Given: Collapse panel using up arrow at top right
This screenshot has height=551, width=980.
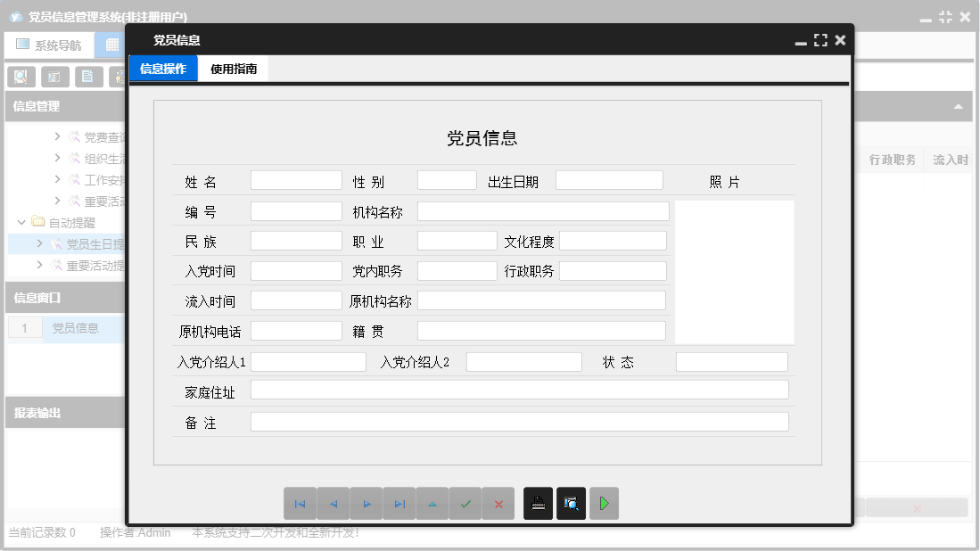Looking at the screenshot, I should (x=958, y=107).
